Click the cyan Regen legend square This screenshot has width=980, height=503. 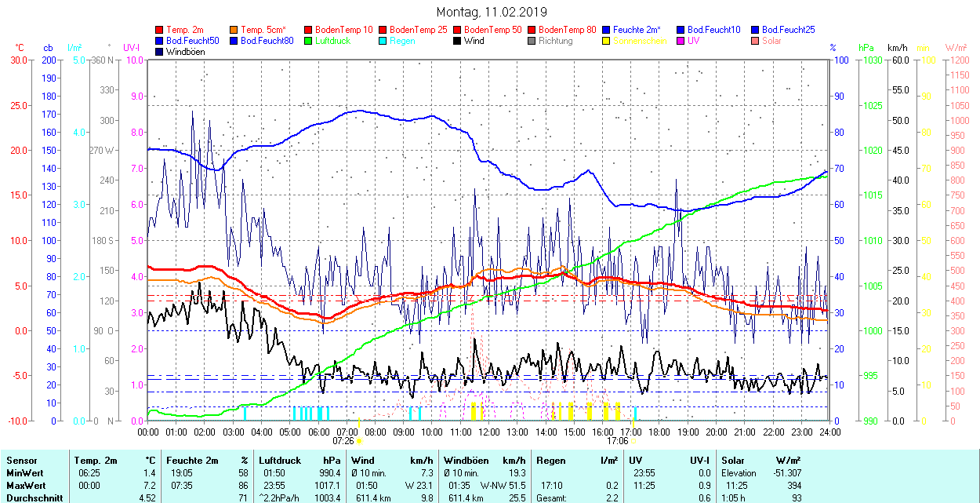[383, 41]
